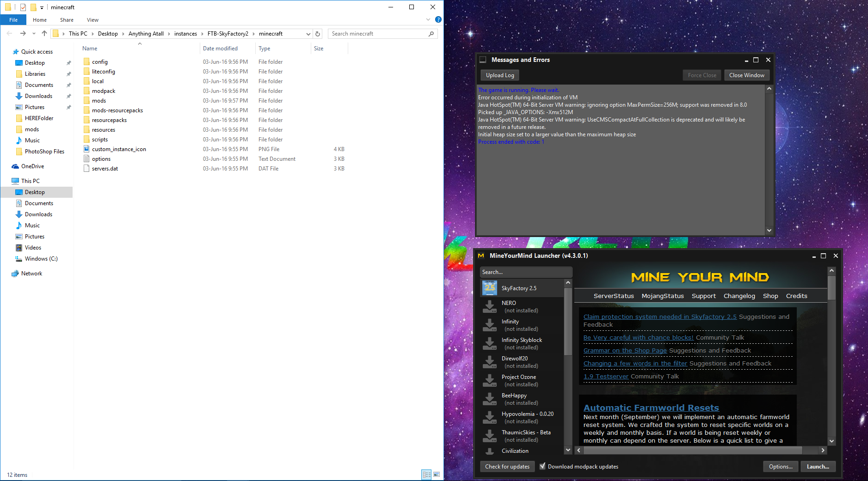
Task: Click the Upload Log button
Action: point(500,75)
